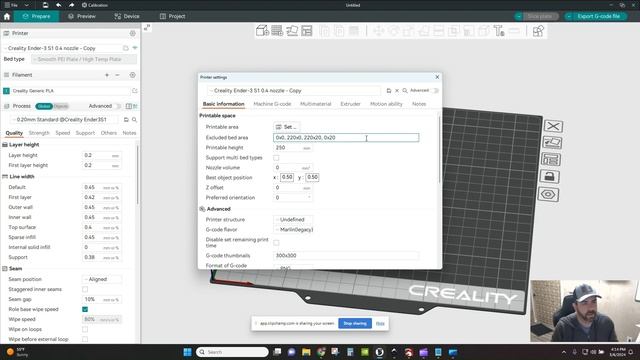Toggle Advanced switch in Process section
The image size is (640, 360).
coord(118,106)
